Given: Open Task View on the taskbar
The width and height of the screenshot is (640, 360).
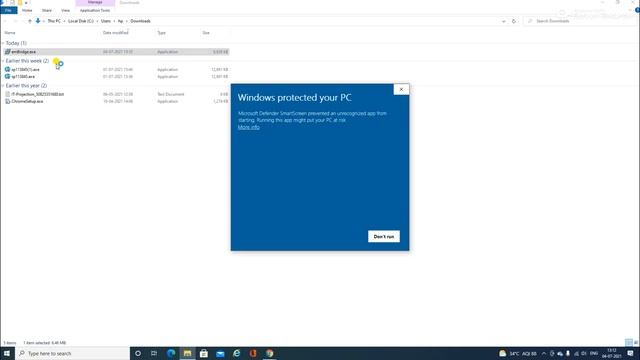Looking at the screenshot, I should pos(154,353).
